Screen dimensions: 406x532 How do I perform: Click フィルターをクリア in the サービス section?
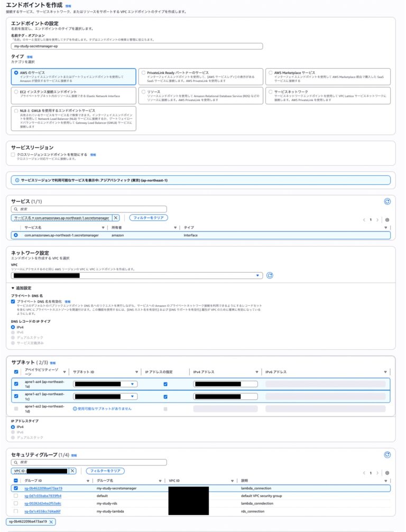149,218
